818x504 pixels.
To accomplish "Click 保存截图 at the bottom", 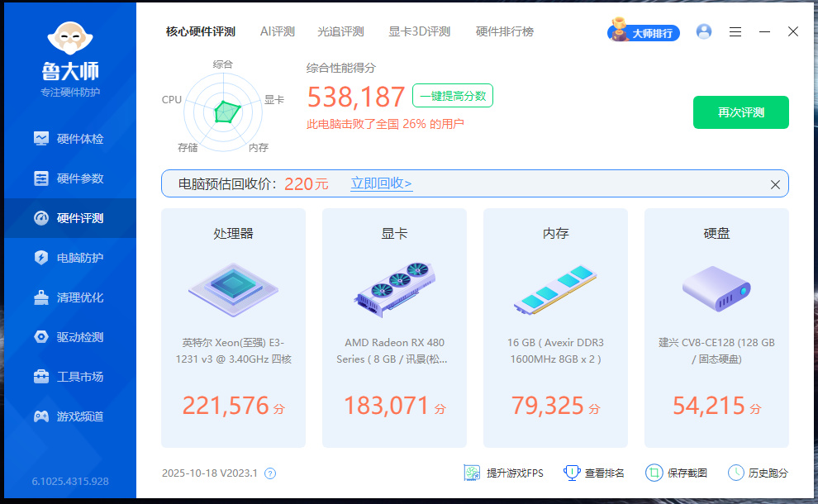I will (x=676, y=473).
